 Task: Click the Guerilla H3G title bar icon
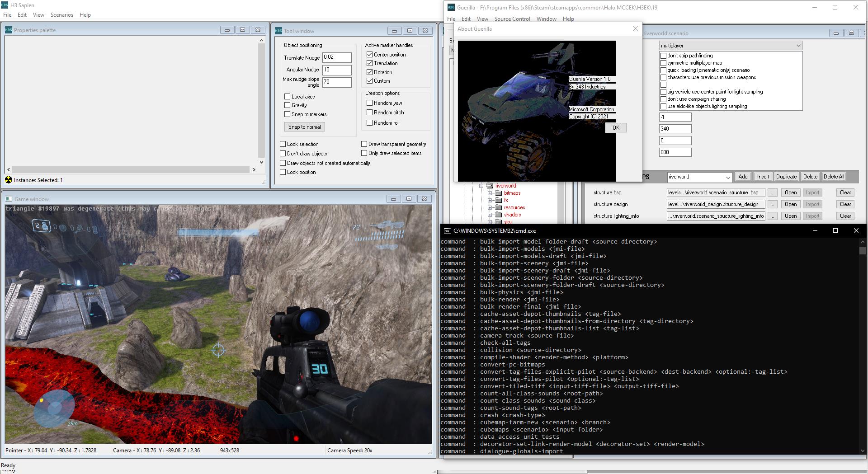451,7
